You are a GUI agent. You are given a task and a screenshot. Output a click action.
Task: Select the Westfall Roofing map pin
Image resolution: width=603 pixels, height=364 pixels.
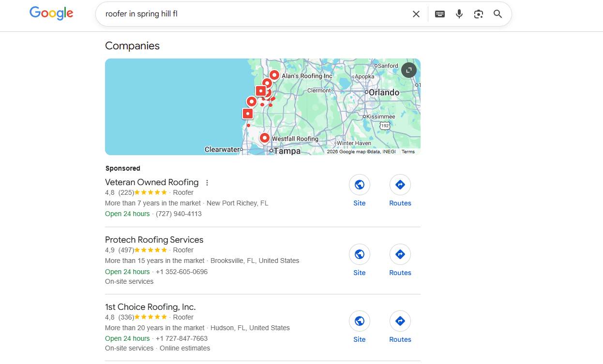point(265,137)
